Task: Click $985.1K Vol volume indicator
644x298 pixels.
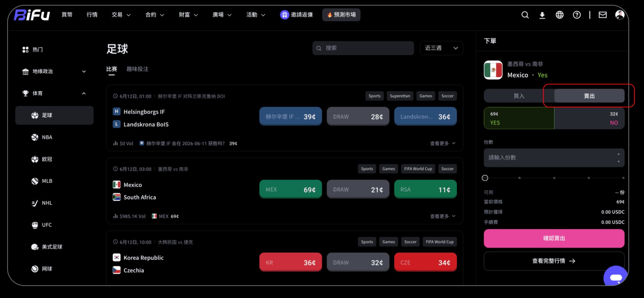Action: click(129, 216)
